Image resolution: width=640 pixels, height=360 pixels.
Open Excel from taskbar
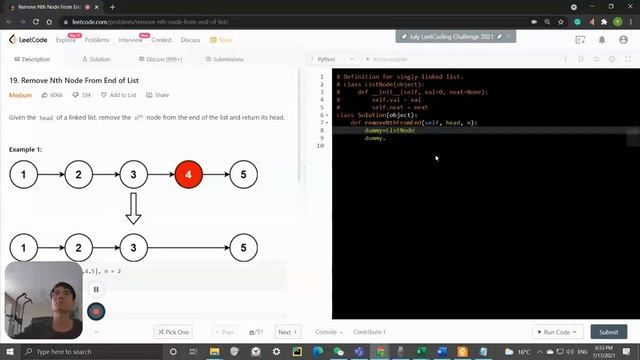421,351
